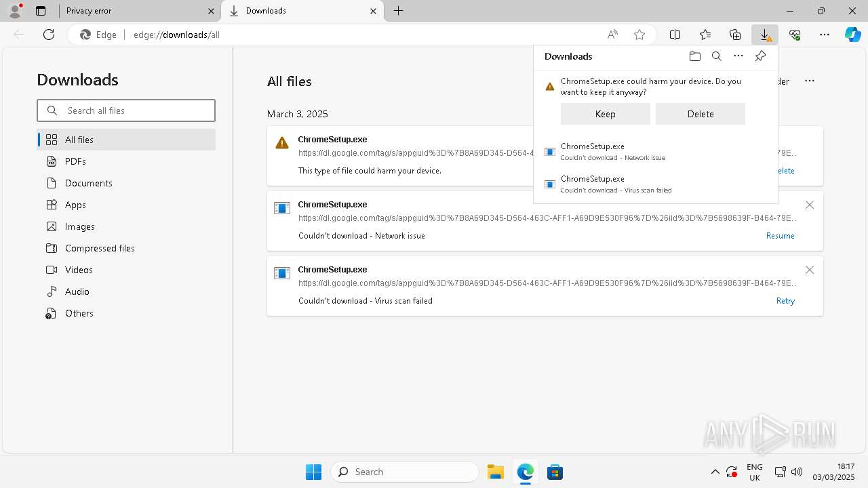The image size is (868, 488).
Task: Refresh the page
Action: tap(49, 35)
